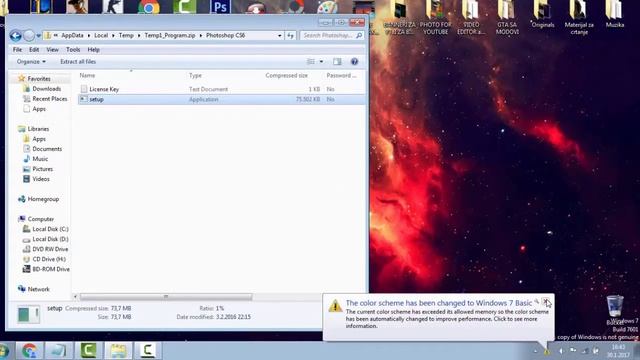
Task: Open the Documents library
Action: (47, 149)
